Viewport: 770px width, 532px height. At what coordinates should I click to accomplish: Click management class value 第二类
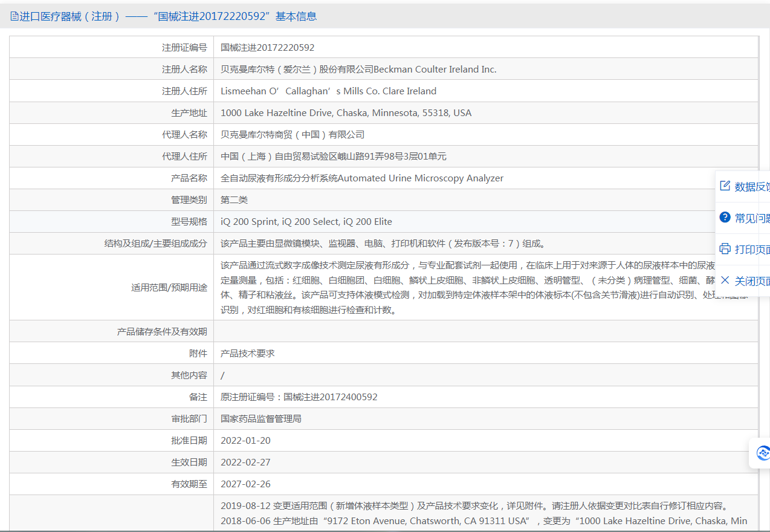pyautogui.click(x=234, y=199)
